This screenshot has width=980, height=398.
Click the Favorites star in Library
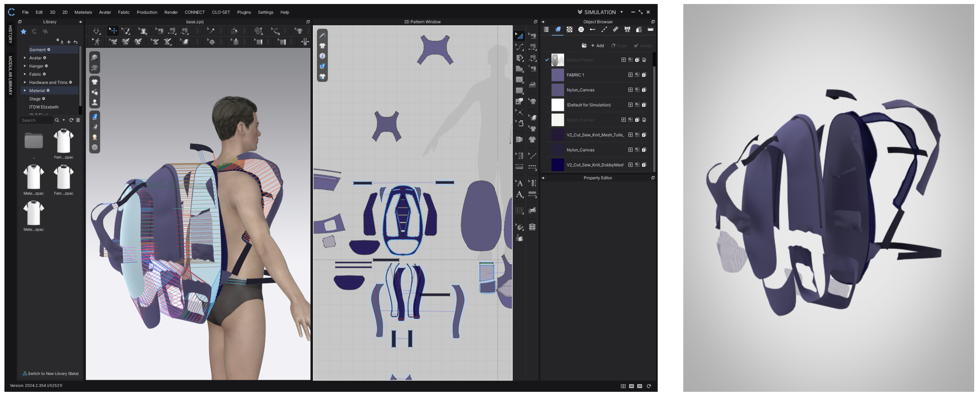click(x=24, y=32)
